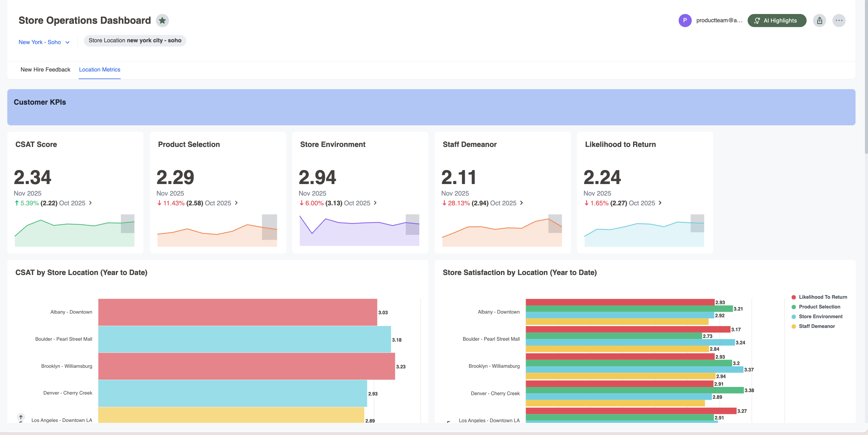Image resolution: width=868 pixels, height=435 pixels.
Task: Click the Store Location new york city - soho filter chip
Action: pyautogui.click(x=135, y=40)
